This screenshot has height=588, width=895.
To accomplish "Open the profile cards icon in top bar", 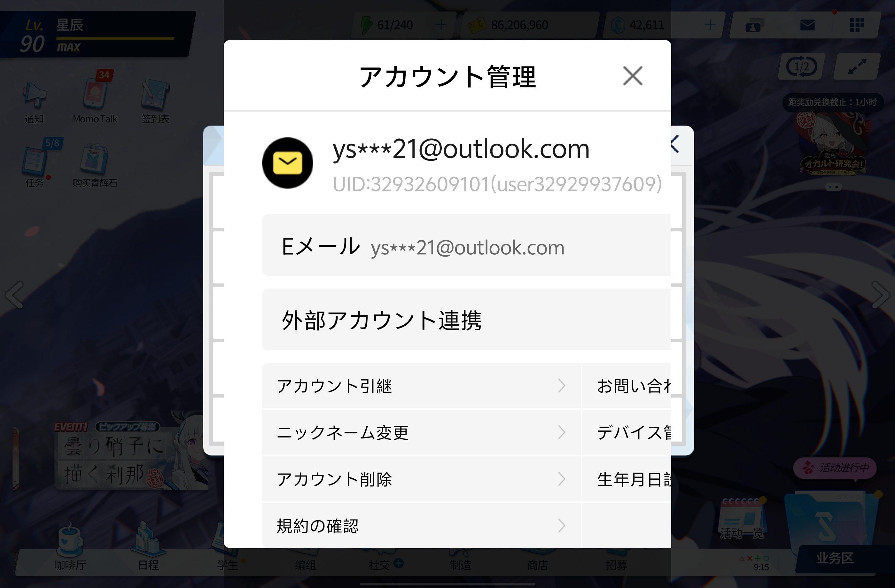I will (x=754, y=25).
